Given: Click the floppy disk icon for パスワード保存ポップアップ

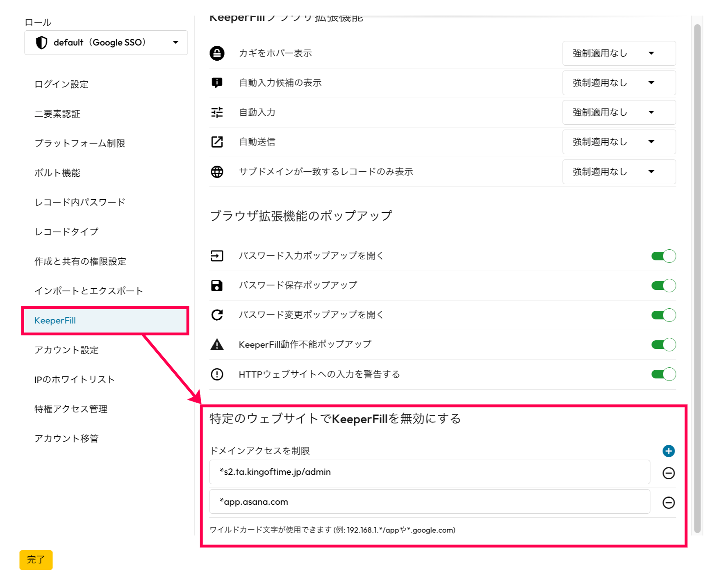Looking at the screenshot, I should point(217,285).
